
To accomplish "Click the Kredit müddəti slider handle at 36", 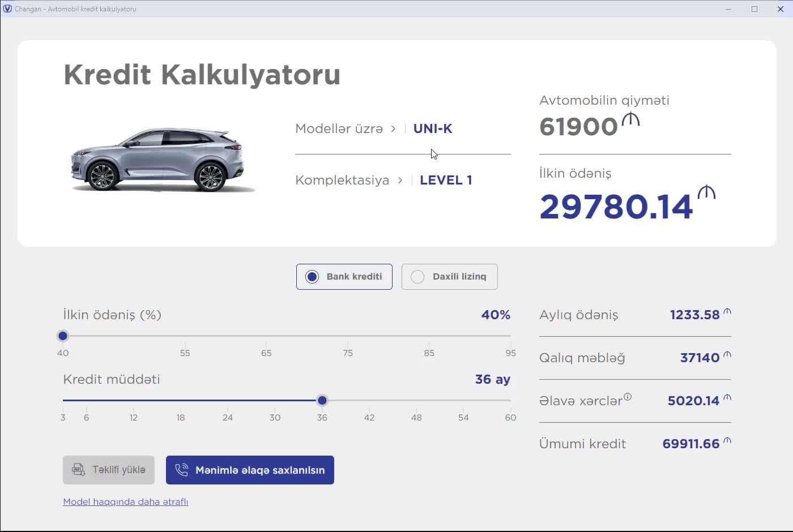I will 322,400.
